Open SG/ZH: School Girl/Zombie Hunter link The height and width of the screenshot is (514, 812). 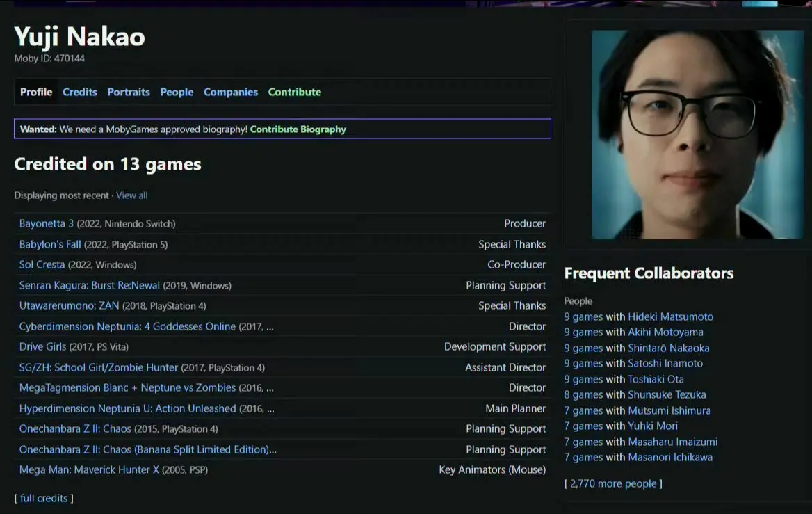click(99, 367)
